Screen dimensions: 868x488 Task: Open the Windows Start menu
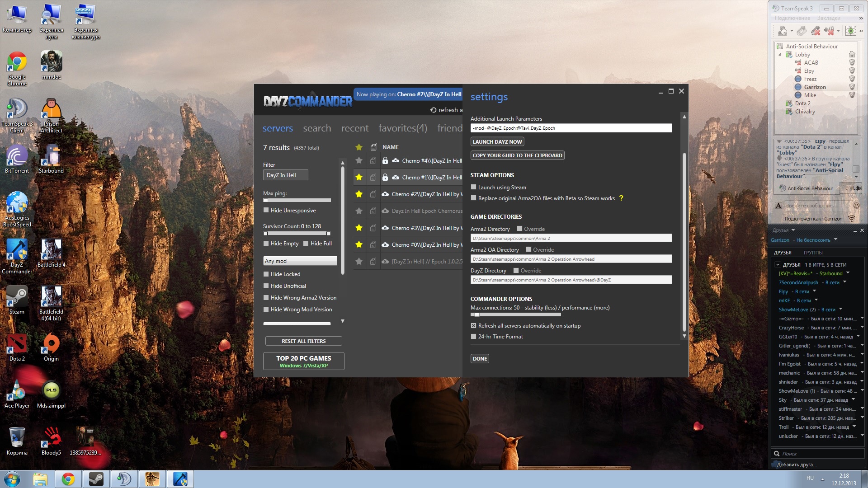[12, 479]
